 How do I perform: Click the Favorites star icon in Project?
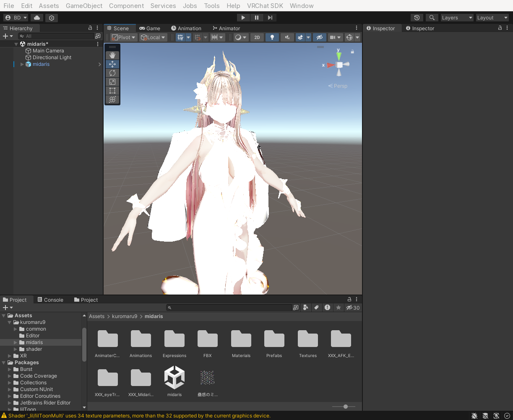click(339, 308)
